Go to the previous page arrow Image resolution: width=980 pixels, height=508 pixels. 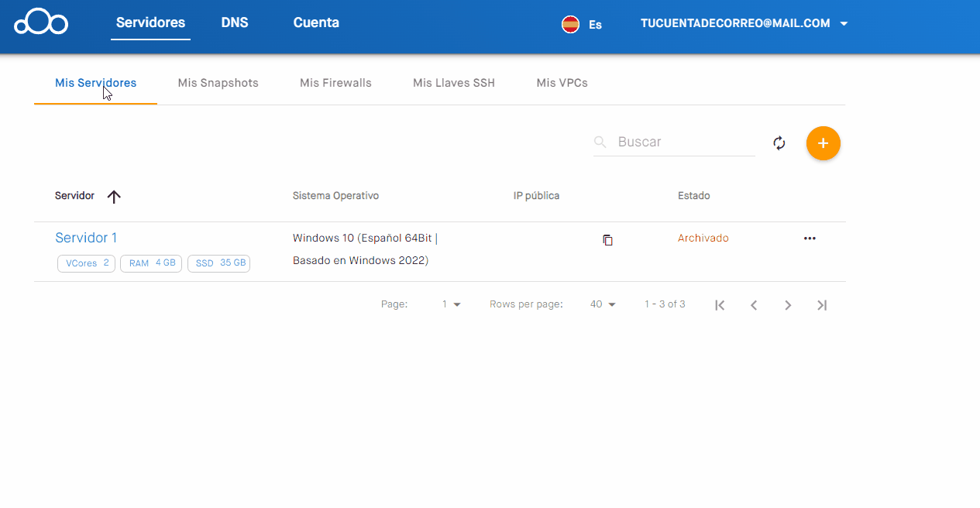click(x=754, y=305)
